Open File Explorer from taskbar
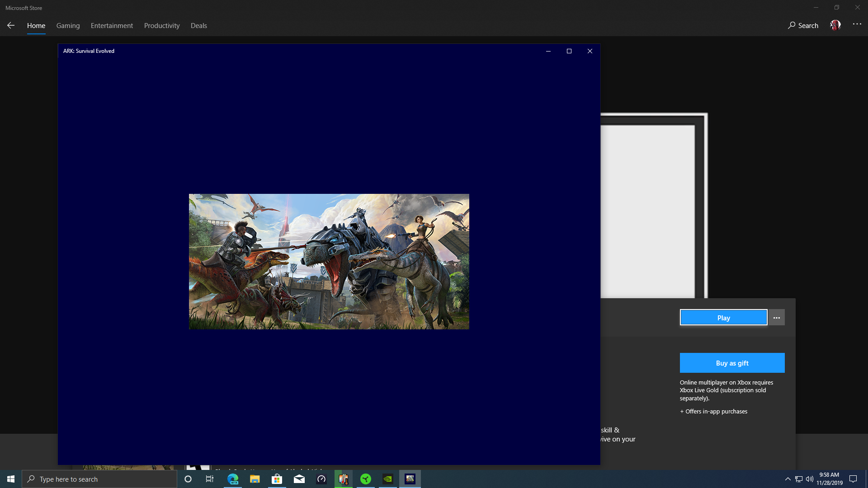 [x=255, y=479]
